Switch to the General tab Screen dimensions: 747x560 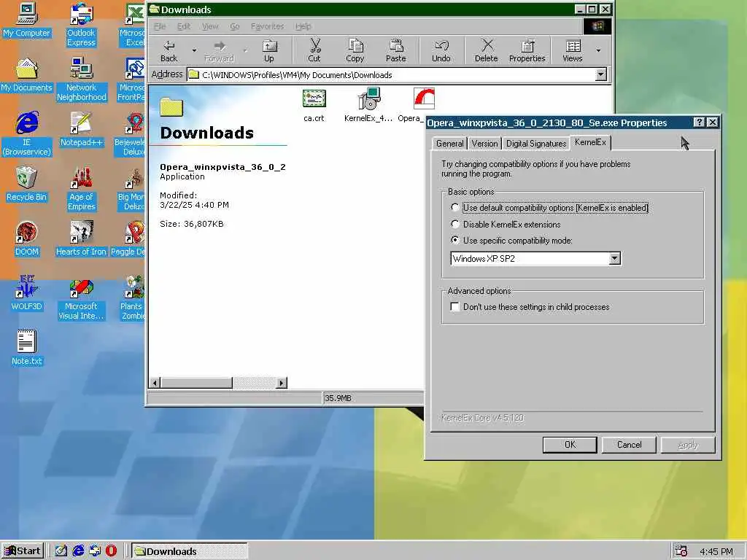pyautogui.click(x=449, y=144)
